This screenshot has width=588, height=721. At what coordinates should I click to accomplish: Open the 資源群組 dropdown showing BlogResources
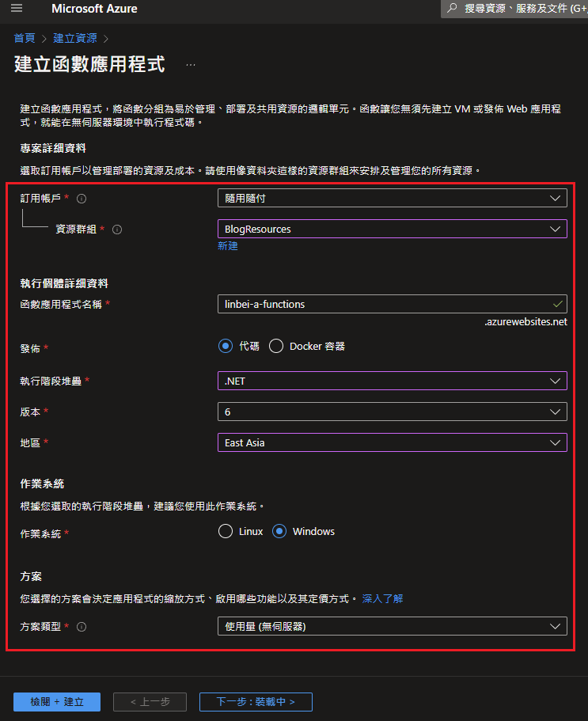coord(393,229)
